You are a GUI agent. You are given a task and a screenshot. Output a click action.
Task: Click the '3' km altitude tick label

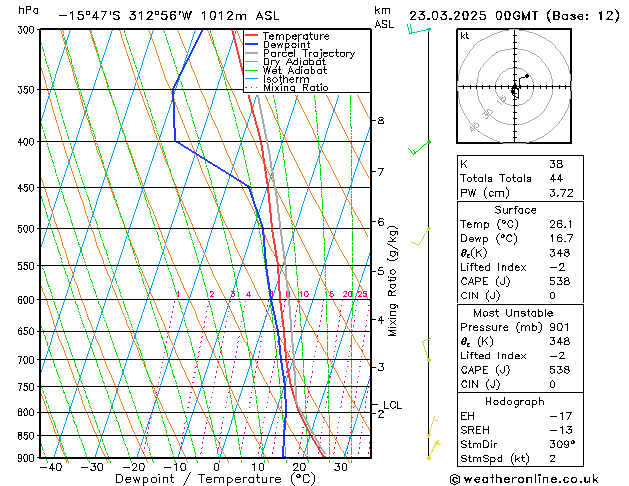pyautogui.click(x=381, y=367)
